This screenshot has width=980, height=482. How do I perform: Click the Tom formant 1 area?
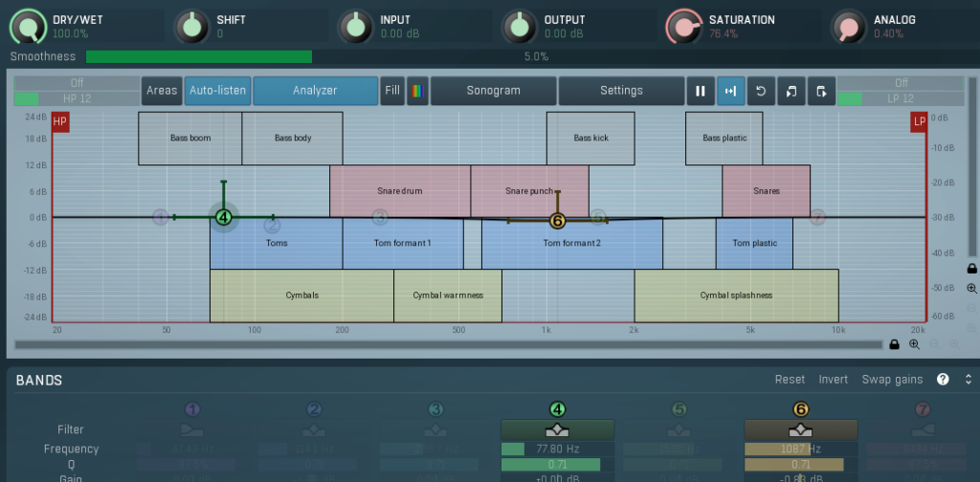403,243
